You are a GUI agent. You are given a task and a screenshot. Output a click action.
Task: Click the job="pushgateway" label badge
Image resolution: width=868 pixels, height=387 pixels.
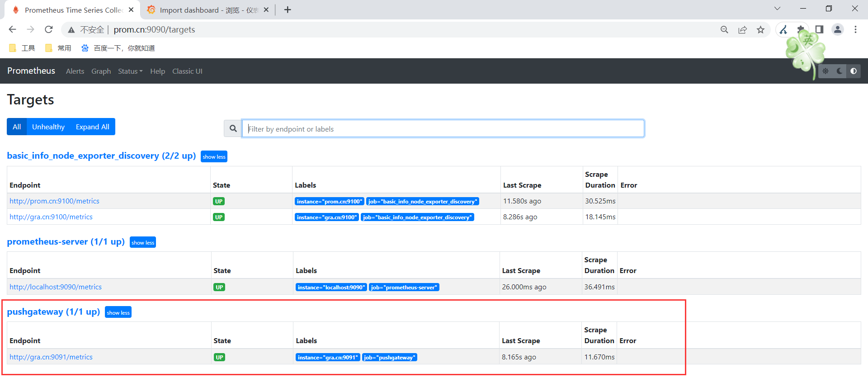[390, 358]
